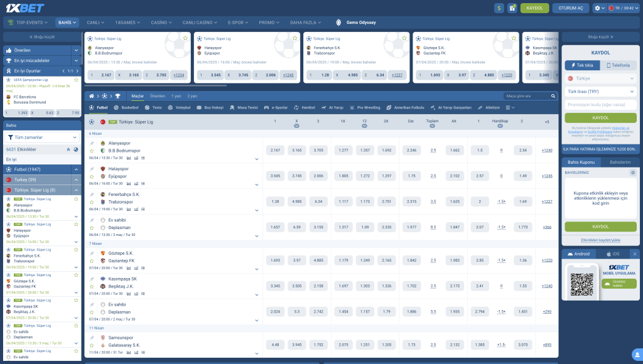
Task: Open the CASİNO menu
Action: [161, 23]
